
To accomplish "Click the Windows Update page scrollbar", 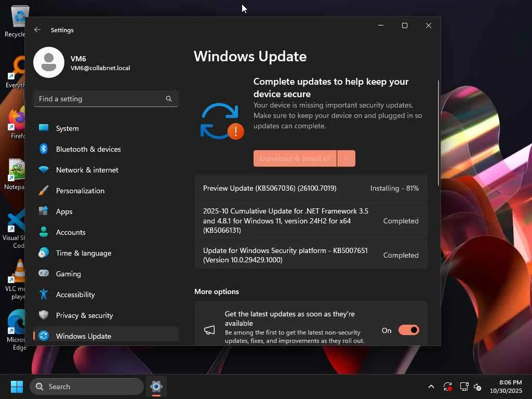I will click(x=438, y=133).
